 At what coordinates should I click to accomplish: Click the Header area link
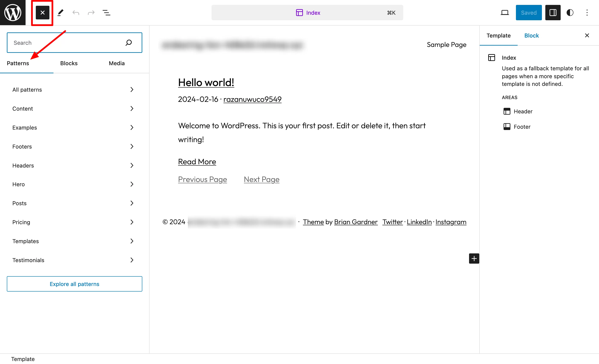click(x=523, y=111)
